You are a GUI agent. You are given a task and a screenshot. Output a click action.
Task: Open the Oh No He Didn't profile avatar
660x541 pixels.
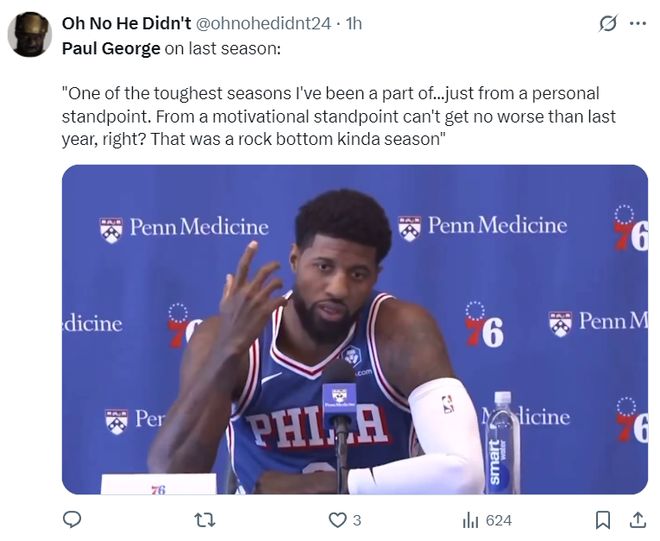click(30, 34)
